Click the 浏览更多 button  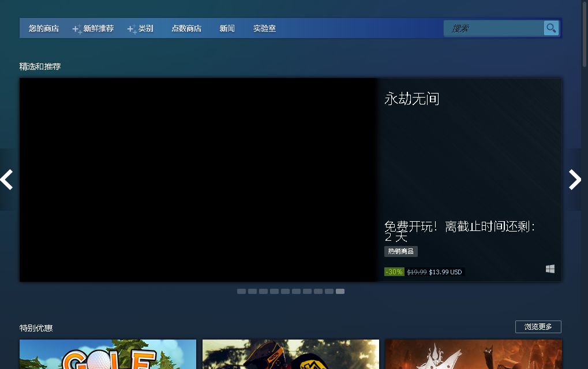coord(538,327)
